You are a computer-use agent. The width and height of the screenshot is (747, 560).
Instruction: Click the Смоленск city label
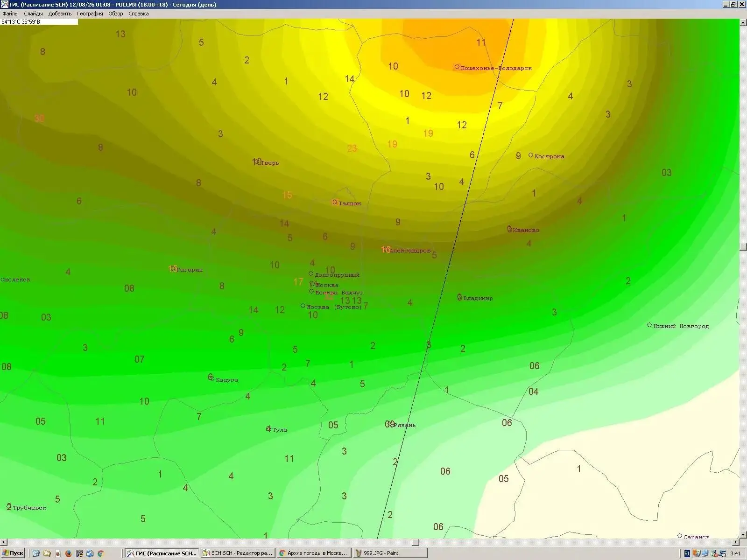[15, 280]
